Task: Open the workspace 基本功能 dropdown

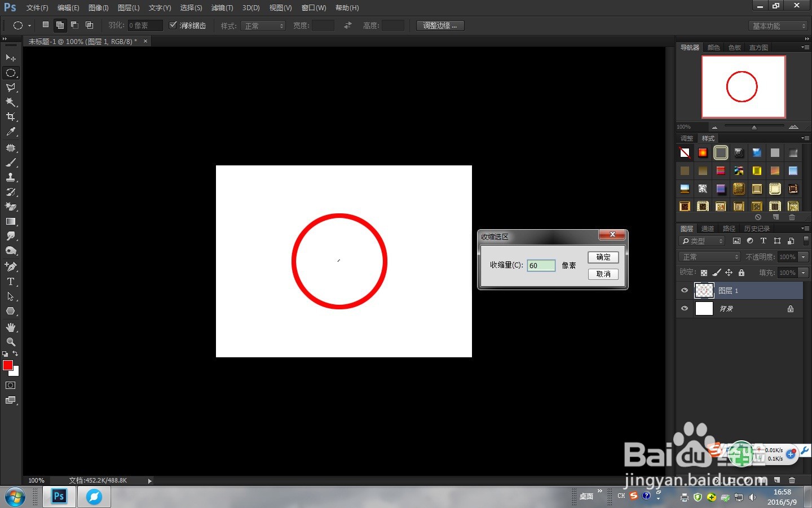Action: point(779,26)
